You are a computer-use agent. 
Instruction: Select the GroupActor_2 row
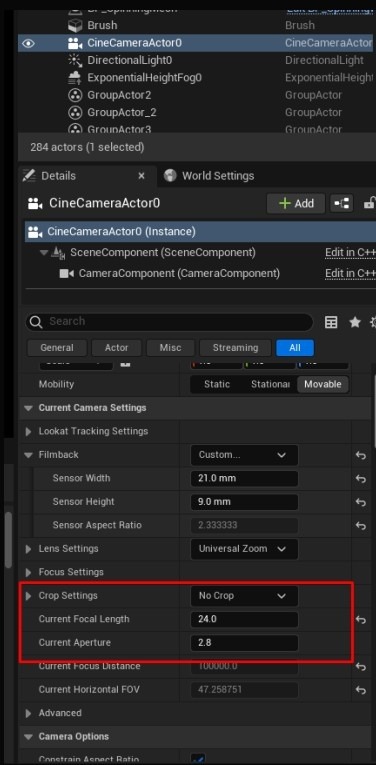pos(197,113)
